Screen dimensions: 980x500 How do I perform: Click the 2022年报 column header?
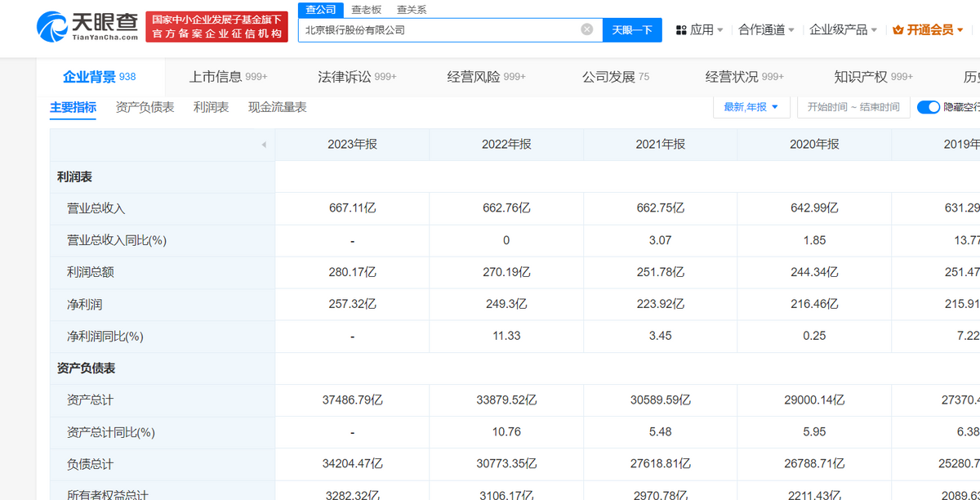point(506,144)
